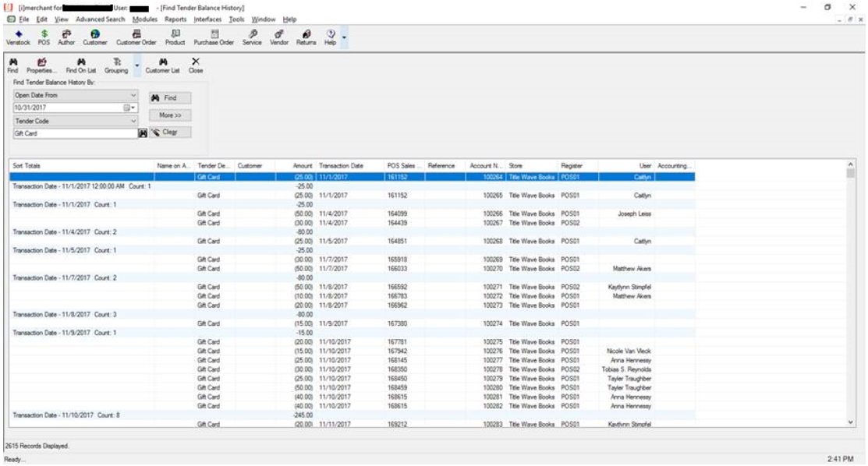The height and width of the screenshot is (466, 868).
Task: Select the row with account 100270
Action: pos(352,268)
